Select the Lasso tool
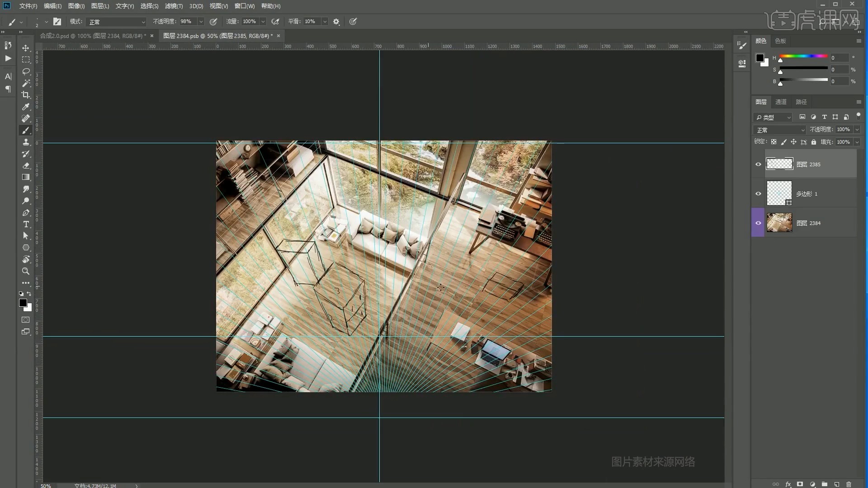 [x=26, y=71]
